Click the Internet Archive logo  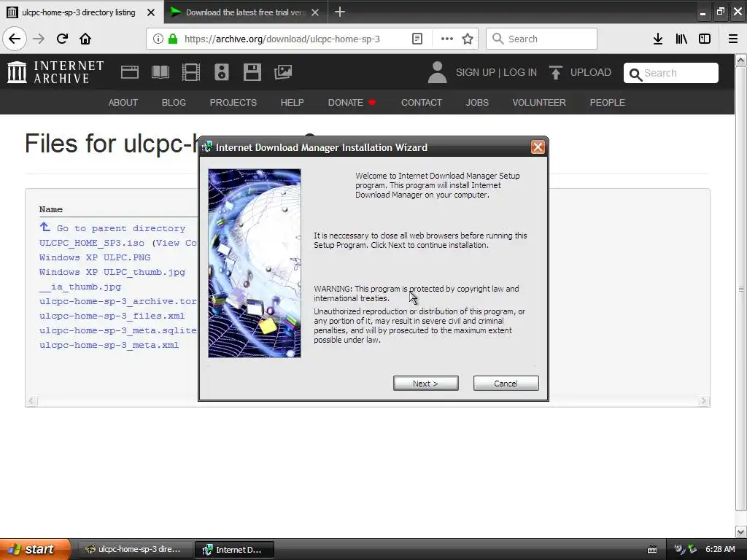55,72
